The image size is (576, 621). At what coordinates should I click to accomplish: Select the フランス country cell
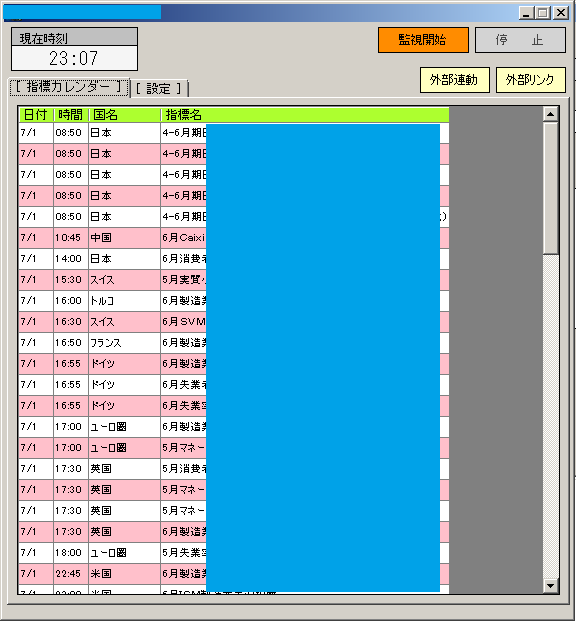(x=124, y=343)
